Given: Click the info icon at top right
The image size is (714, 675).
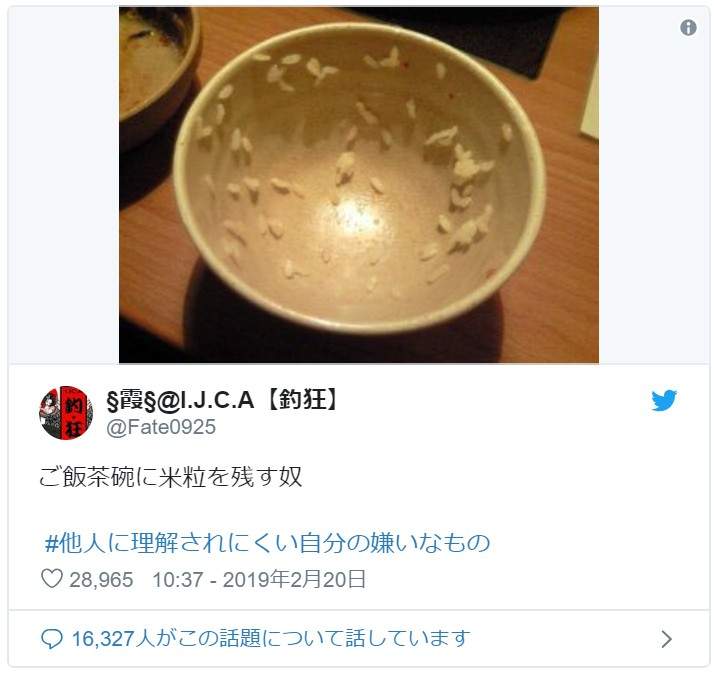Looking at the screenshot, I should [x=688, y=28].
